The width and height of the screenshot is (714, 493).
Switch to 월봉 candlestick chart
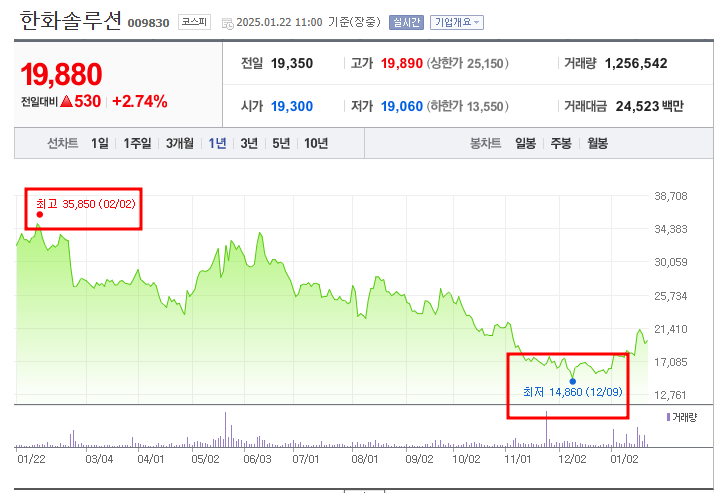click(597, 143)
